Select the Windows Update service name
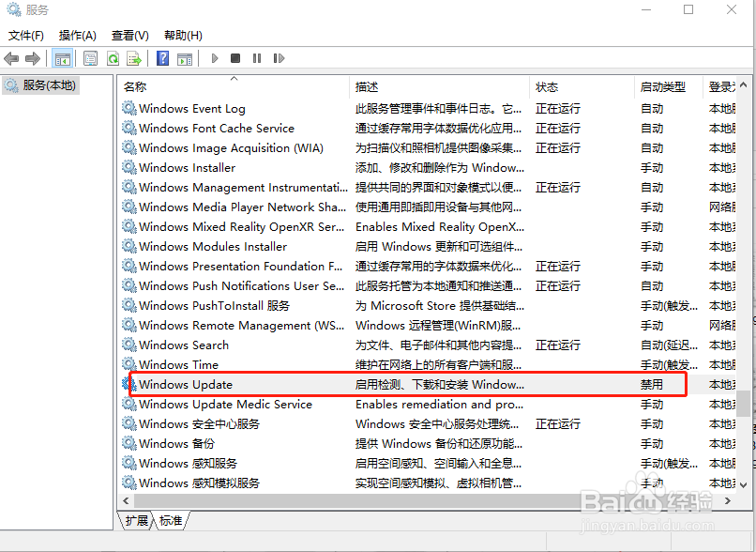 (186, 385)
